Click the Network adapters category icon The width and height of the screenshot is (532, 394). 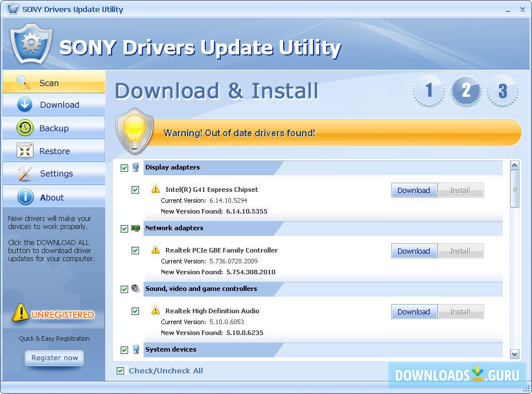136,228
